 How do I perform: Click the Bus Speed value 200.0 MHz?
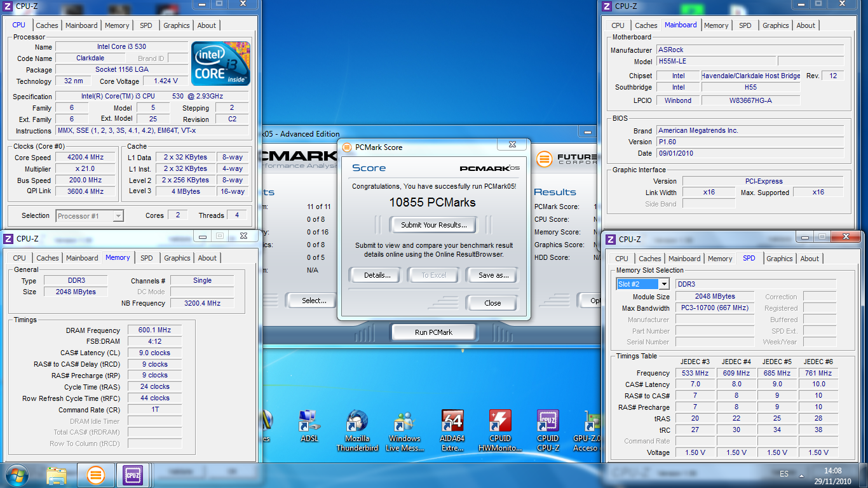86,180
